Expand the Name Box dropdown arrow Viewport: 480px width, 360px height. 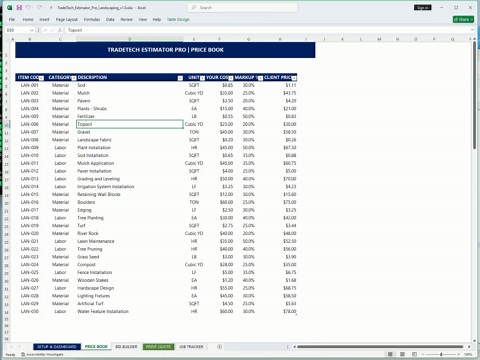(32, 30)
